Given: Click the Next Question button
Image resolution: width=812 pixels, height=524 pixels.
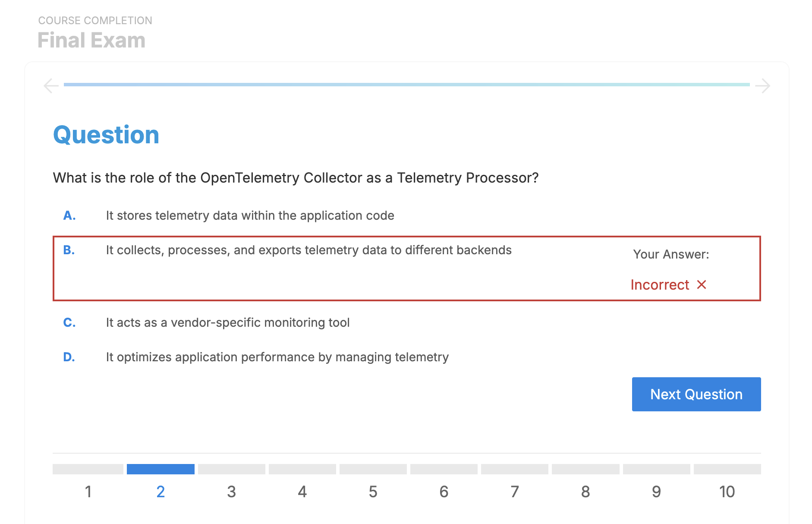Looking at the screenshot, I should [696, 394].
